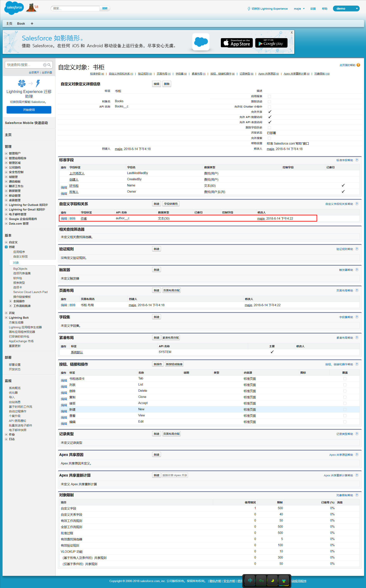The width and height of the screenshot is (366, 588).
Task: Click 删除 button in object definition details
Action: [167, 84]
